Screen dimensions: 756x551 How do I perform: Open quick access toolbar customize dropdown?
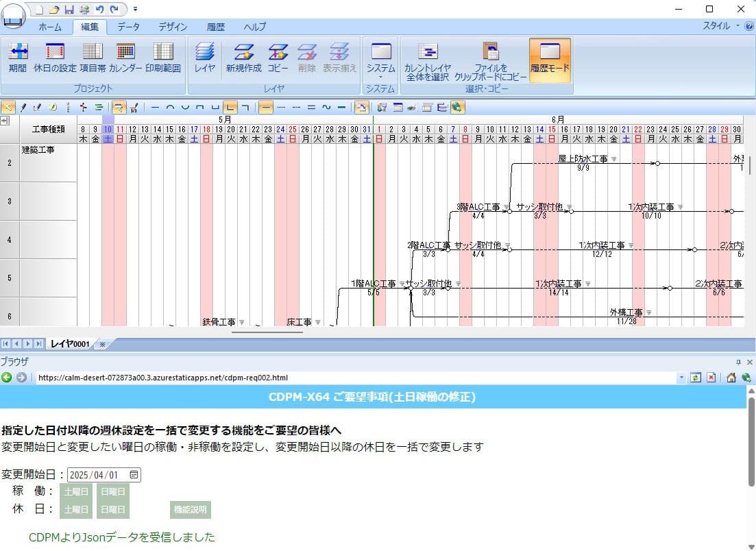[x=136, y=9]
